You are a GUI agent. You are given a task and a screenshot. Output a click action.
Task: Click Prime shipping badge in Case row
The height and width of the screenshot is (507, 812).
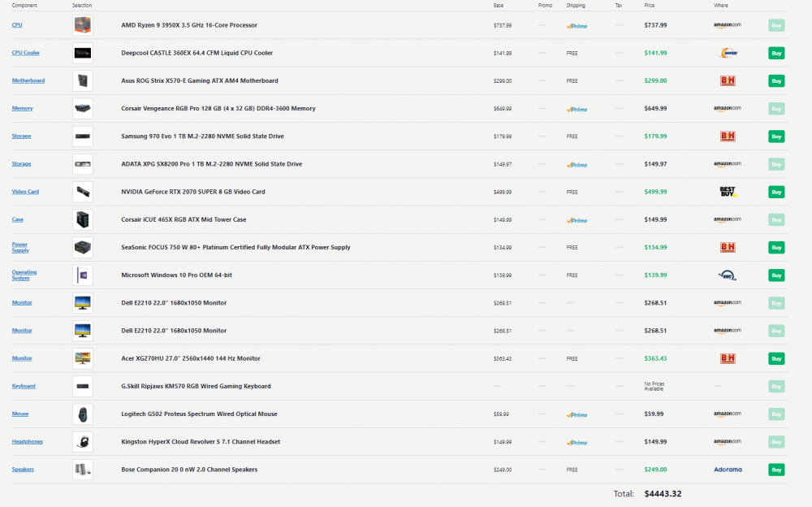click(577, 220)
